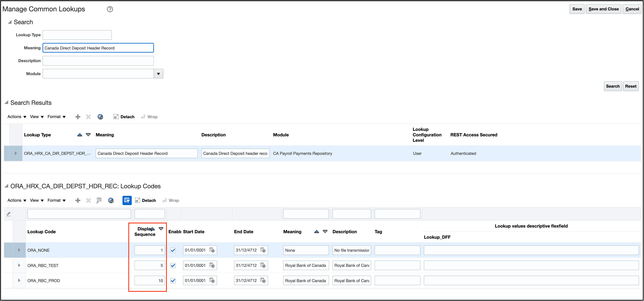This screenshot has height=301, width=644.
Task: Expand ORA_HRX_CA_DIR_DEPST_HDR row details
Action: pos(16,153)
